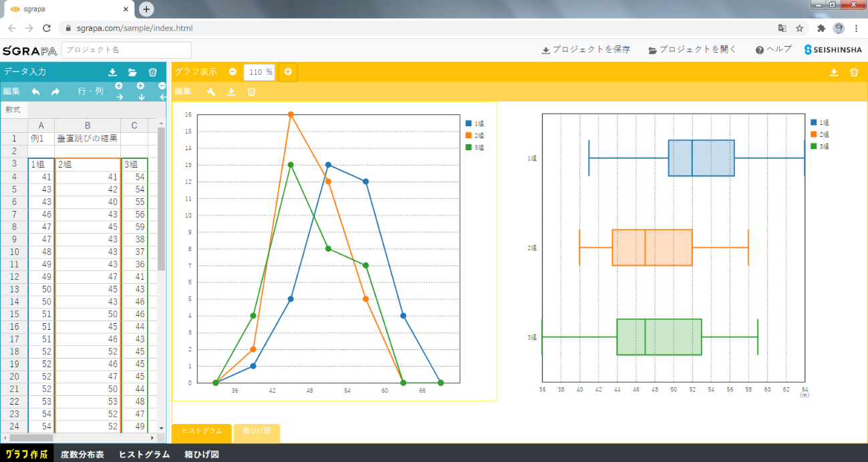Image resolution: width=868 pixels, height=462 pixels.
Task: Click the spreadsheet scroll-down arrow
Action: (161, 428)
